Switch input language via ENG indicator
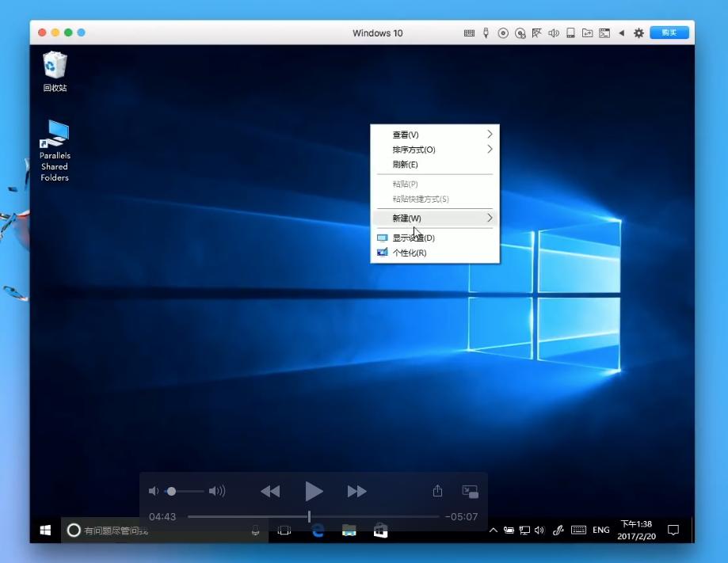728x563 pixels. 600,530
